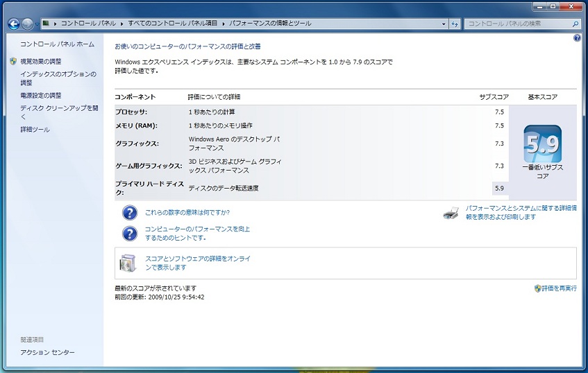This screenshot has height=373, width=588.
Task: Click the Back navigation arrow button
Action: [14, 24]
